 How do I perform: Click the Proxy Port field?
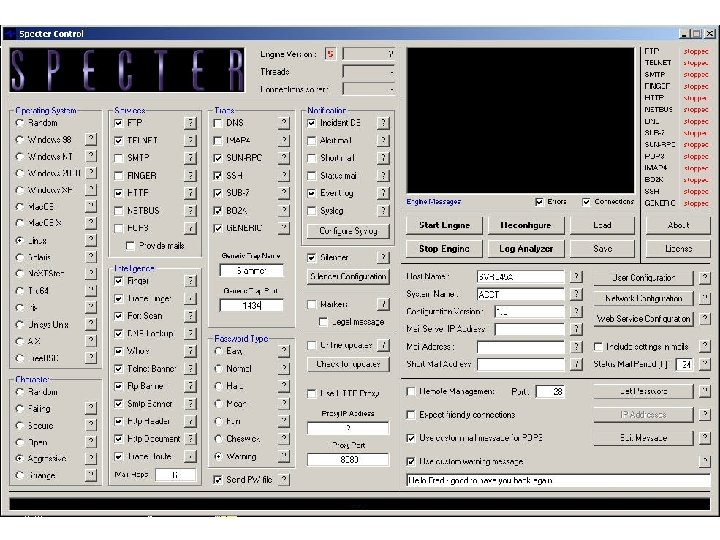[348, 459]
